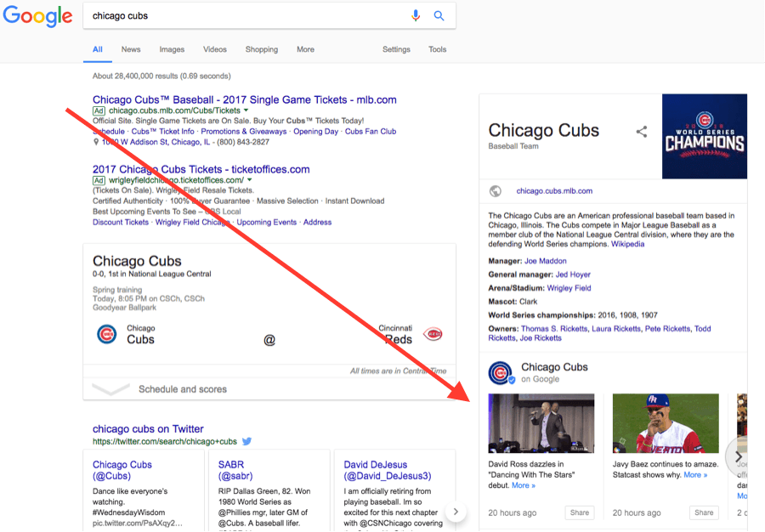Click Discount Tickets sitelink
Image resolution: width=765 pixels, height=532 pixels.
coord(121,223)
